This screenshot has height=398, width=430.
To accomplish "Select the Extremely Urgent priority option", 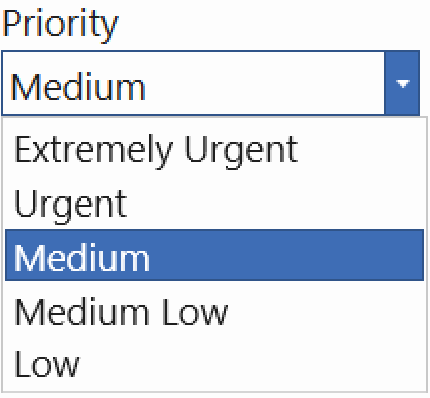I will (x=214, y=149).
